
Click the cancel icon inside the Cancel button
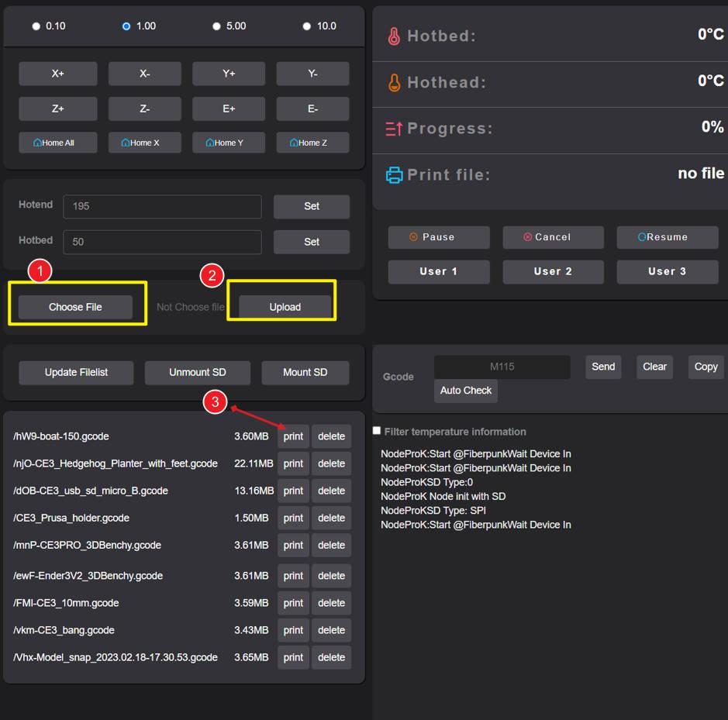526,237
